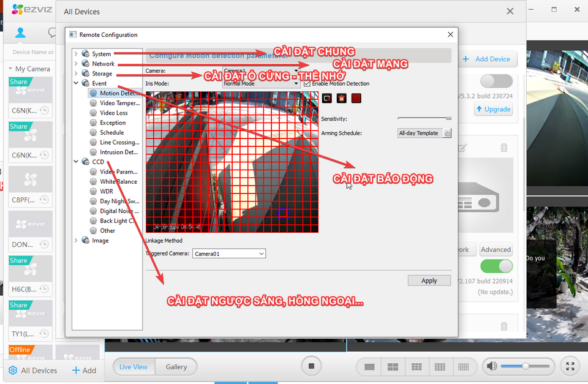Select Intrusion Detection in the Event tree

click(x=119, y=152)
